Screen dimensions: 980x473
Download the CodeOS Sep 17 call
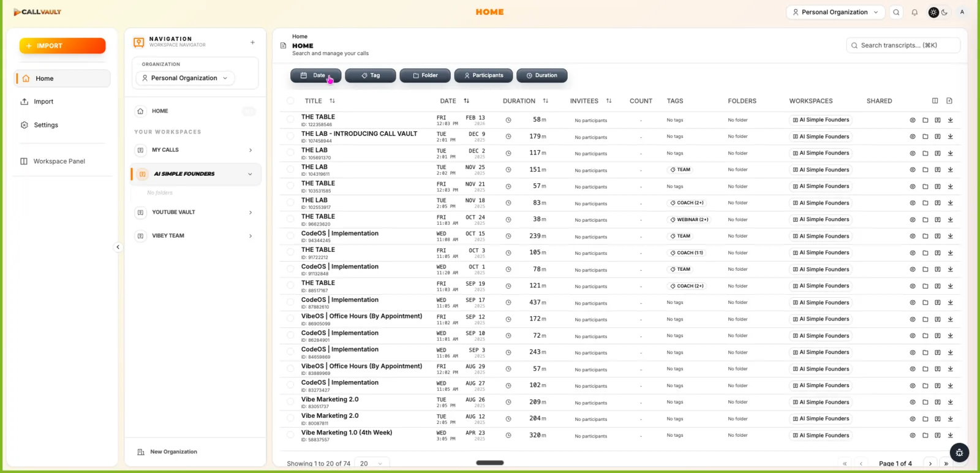point(950,303)
